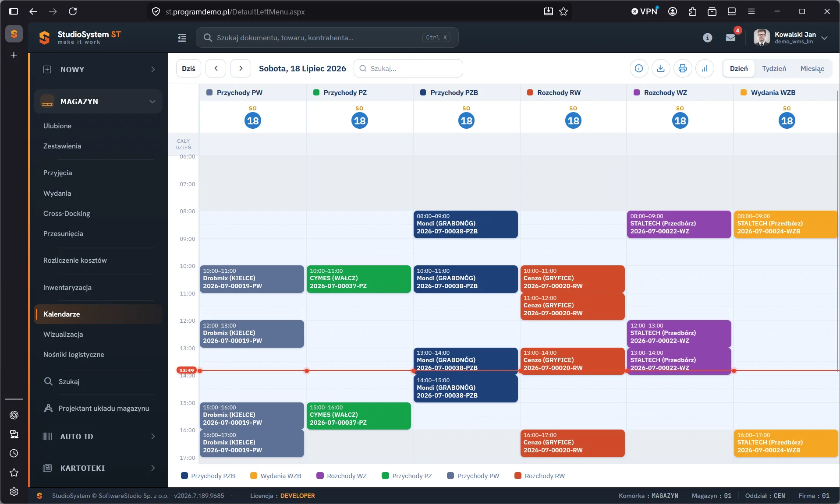The image size is (840, 504).
Task: Open the ChatGPT icon in left strip
Action: [14, 415]
